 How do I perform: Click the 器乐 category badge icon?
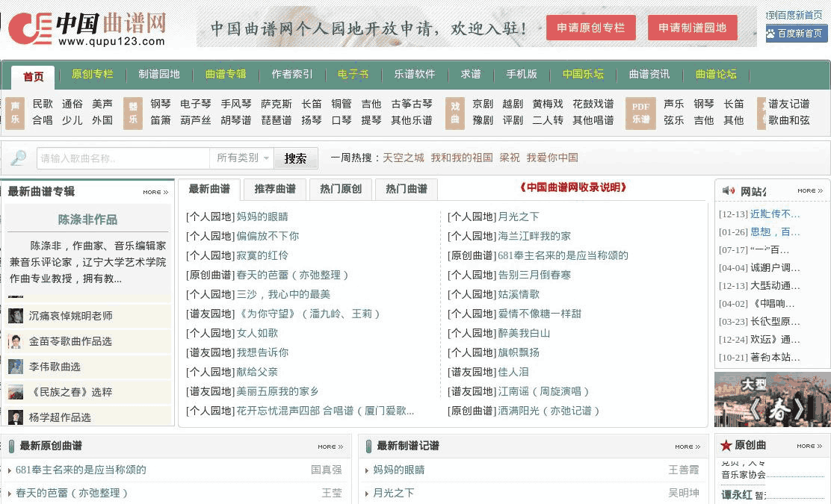[x=133, y=113]
